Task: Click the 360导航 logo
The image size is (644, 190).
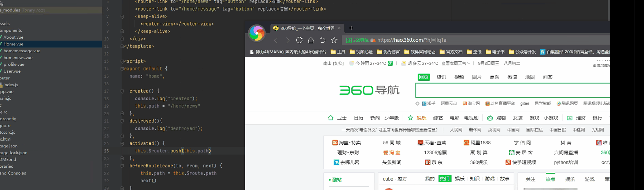Action: point(369,90)
